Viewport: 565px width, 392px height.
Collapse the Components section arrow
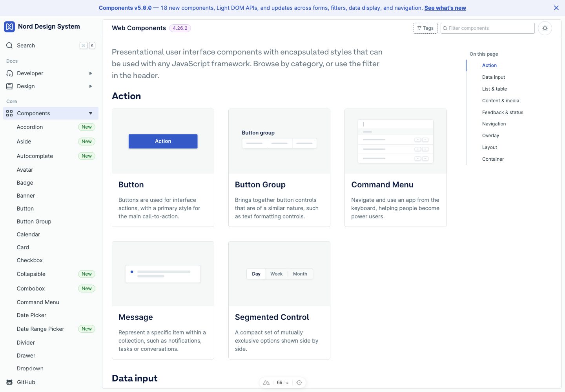click(91, 113)
